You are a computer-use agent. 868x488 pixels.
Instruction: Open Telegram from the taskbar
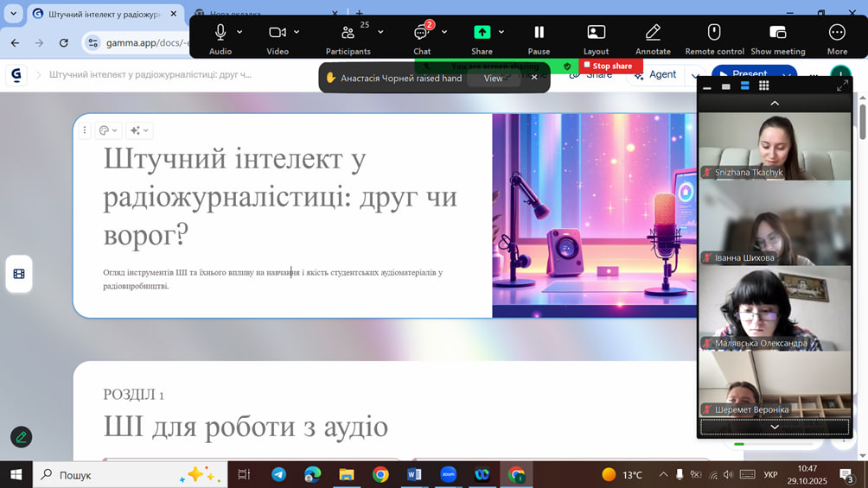coord(278,474)
